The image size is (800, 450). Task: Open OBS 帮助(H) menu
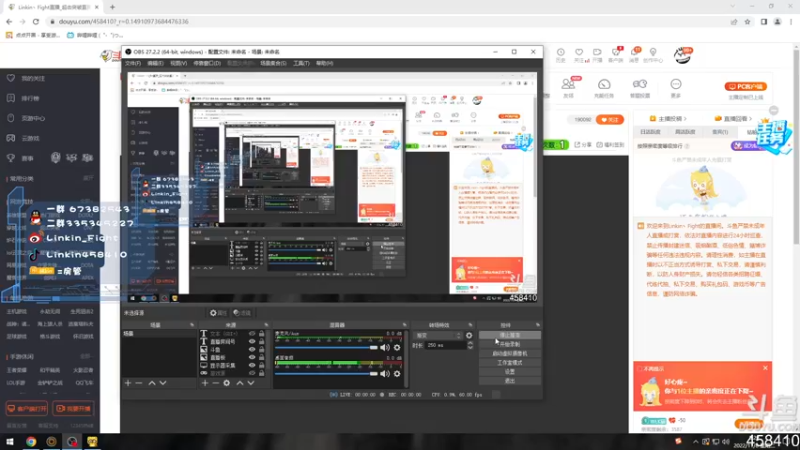tap(324, 63)
